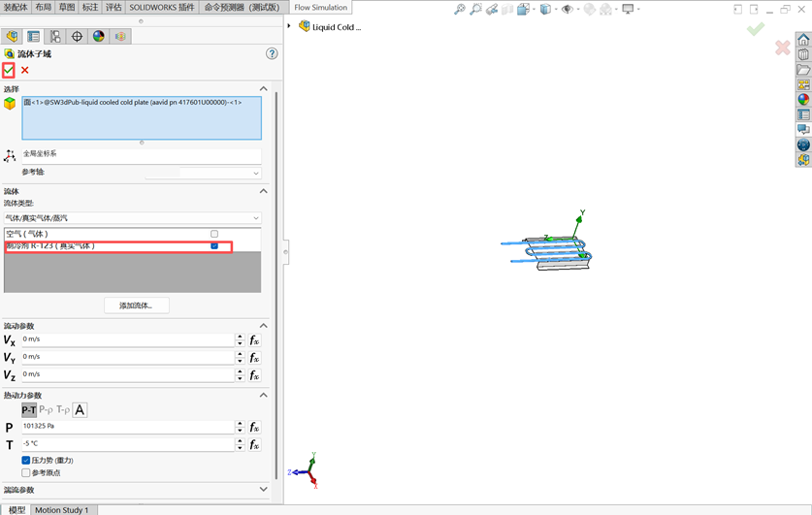The image size is (812, 515).
Task: Confirm fluid subdomain with green checkmark
Action: click(9, 70)
